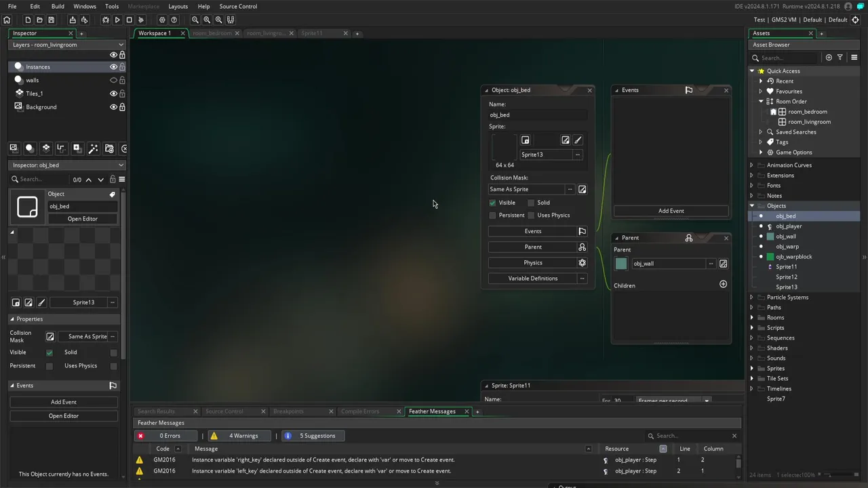
Task: Enable Persistent checkbox in object editor
Action: tap(492, 216)
